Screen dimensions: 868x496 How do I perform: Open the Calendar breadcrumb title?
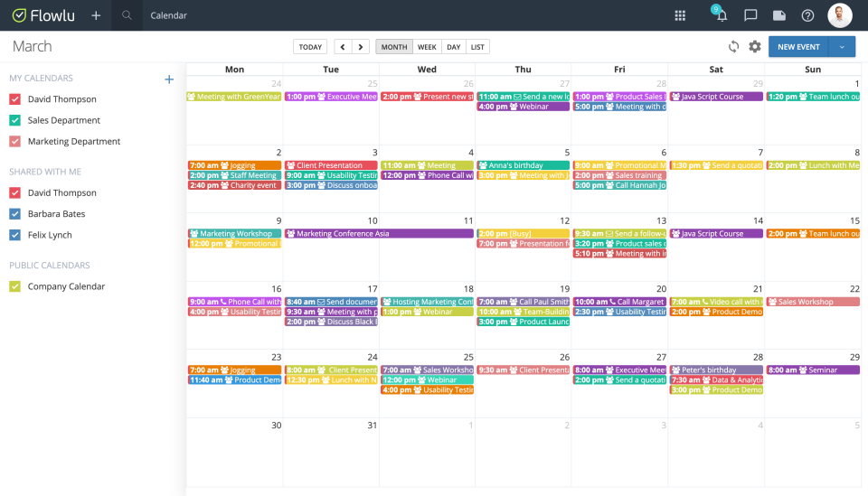point(169,15)
